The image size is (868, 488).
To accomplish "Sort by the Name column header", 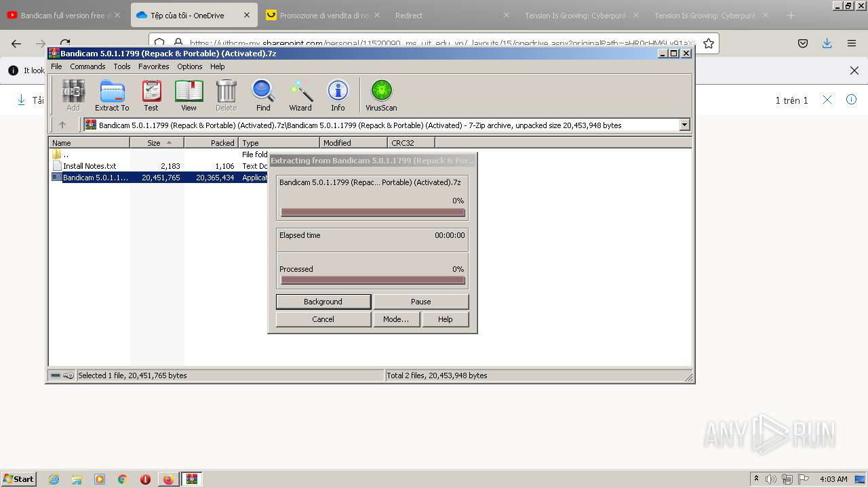I will [89, 142].
